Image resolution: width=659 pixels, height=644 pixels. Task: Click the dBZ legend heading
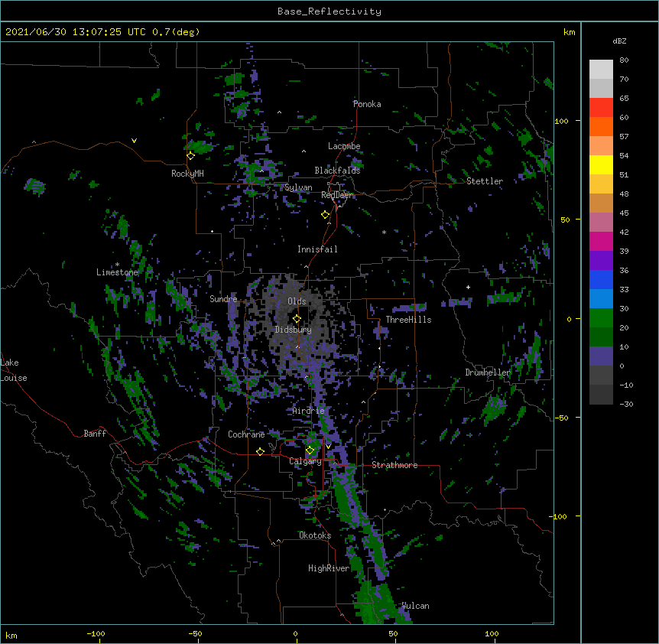(x=619, y=41)
